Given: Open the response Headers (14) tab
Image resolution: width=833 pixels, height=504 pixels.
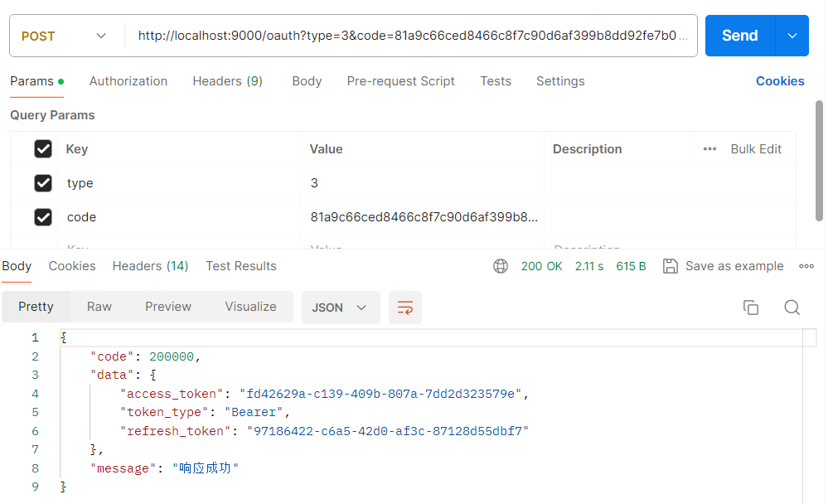Looking at the screenshot, I should pos(150,266).
